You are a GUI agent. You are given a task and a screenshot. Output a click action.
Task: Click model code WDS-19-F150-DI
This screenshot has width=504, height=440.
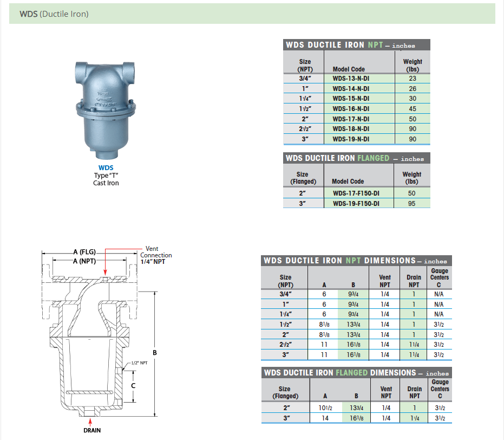(x=355, y=204)
